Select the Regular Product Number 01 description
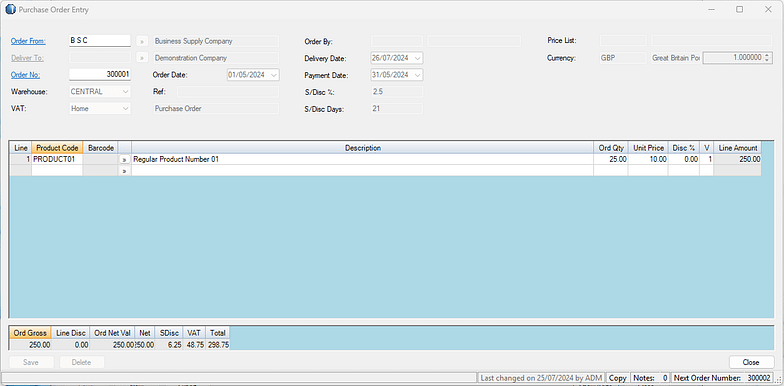Viewport: 784px width, 386px height. click(362, 160)
